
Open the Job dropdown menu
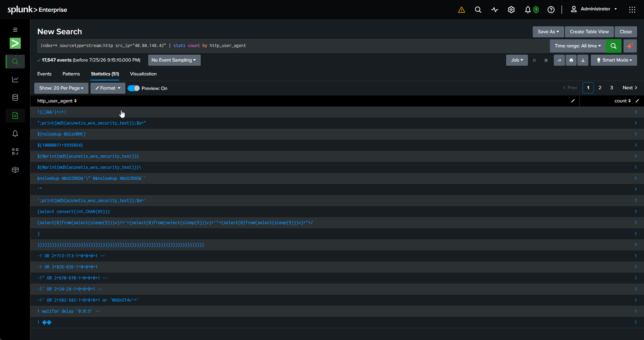click(517, 60)
